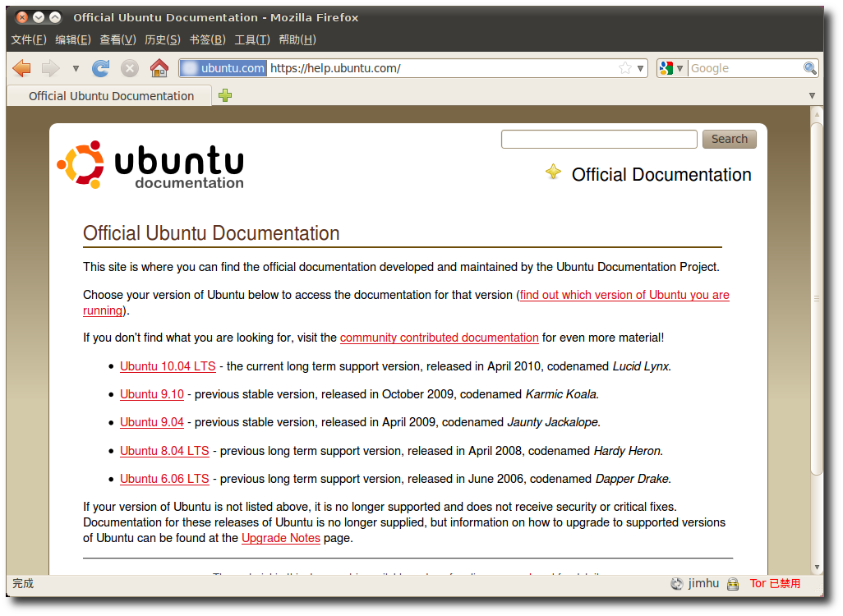Viewport: 843px width, 616px height.
Task: Click the star icon beside Official Documentation
Action: pos(553,172)
